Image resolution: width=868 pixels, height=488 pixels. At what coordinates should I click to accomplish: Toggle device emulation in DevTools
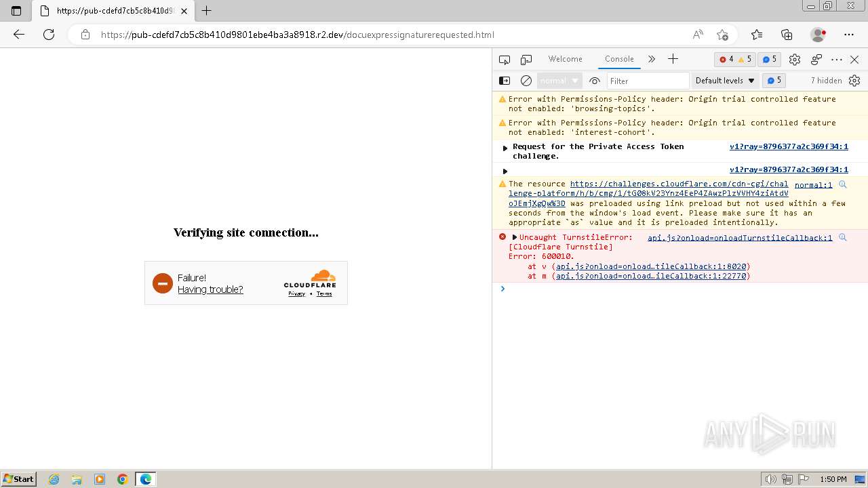(526, 60)
